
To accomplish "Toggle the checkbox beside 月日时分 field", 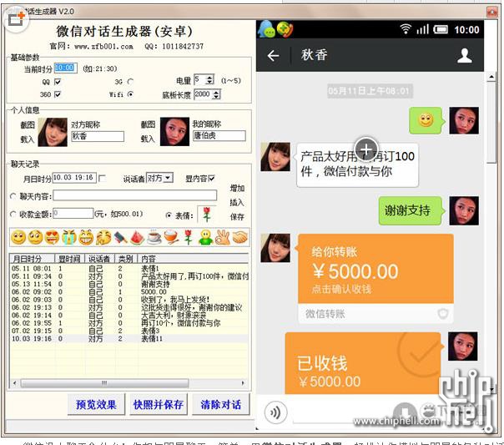I will tap(102, 178).
